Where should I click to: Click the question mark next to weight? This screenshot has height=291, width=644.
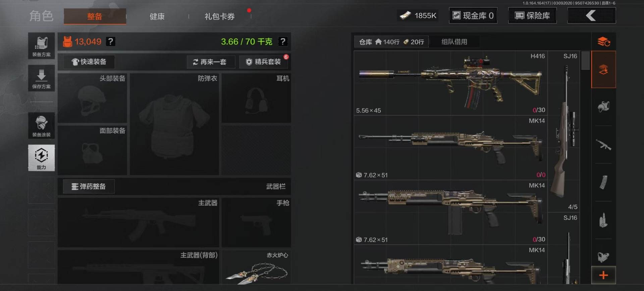click(283, 42)
